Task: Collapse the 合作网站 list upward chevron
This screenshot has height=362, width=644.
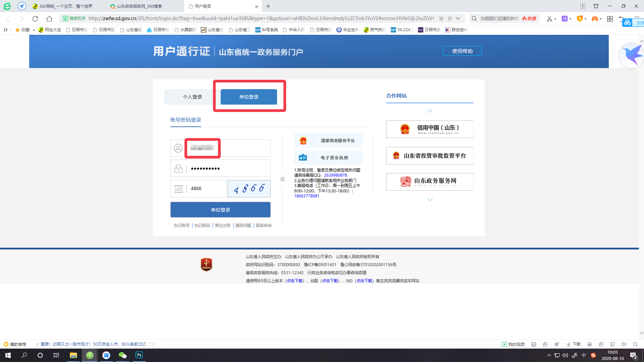Action: (x=430, y=111)
